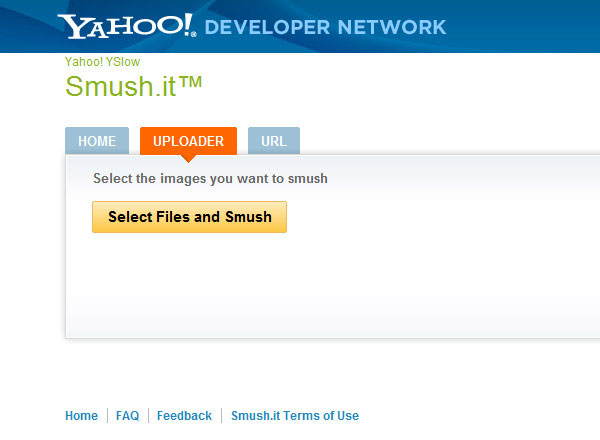Click the Yahoo! logo in header
This screenshot has width=600, height=440.
coord(127,26)
